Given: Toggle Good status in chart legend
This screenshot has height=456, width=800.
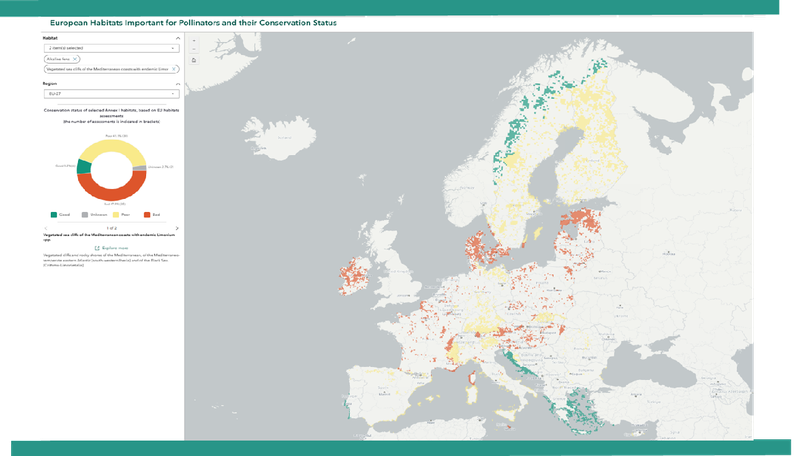Looking at the screenshot, I should (x=58, y=214).
